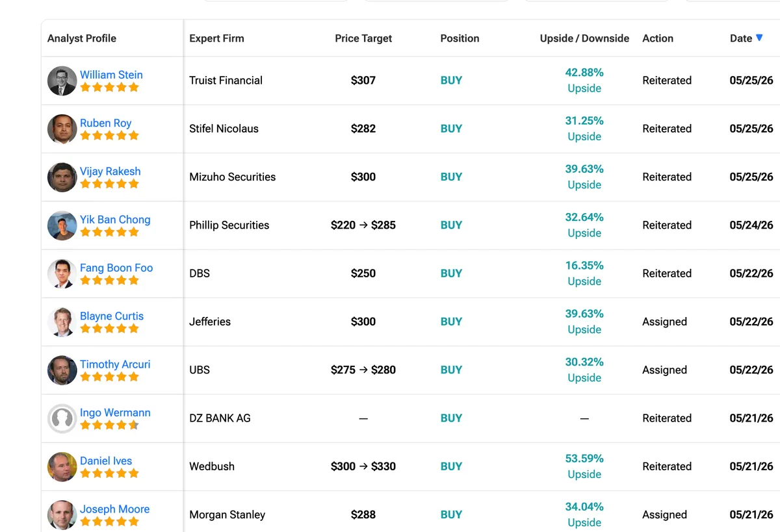780x532 pixels.
Task: Sort by Analyst Profile column header
Action: (82, 38)
